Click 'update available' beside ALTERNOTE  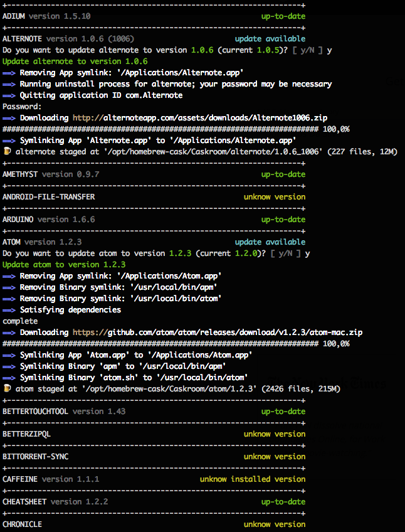pyautogui.click(x=270, y=39)
